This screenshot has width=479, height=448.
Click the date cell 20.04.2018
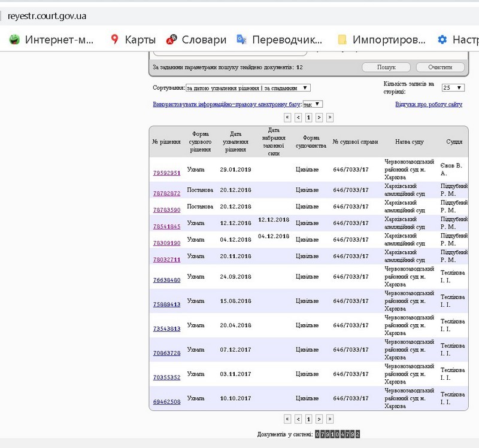point(235,325)
